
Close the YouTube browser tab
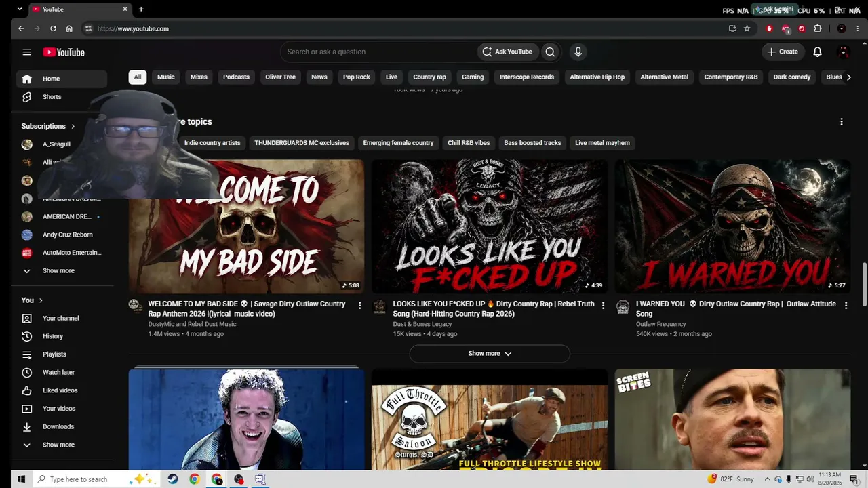[125, 9]
